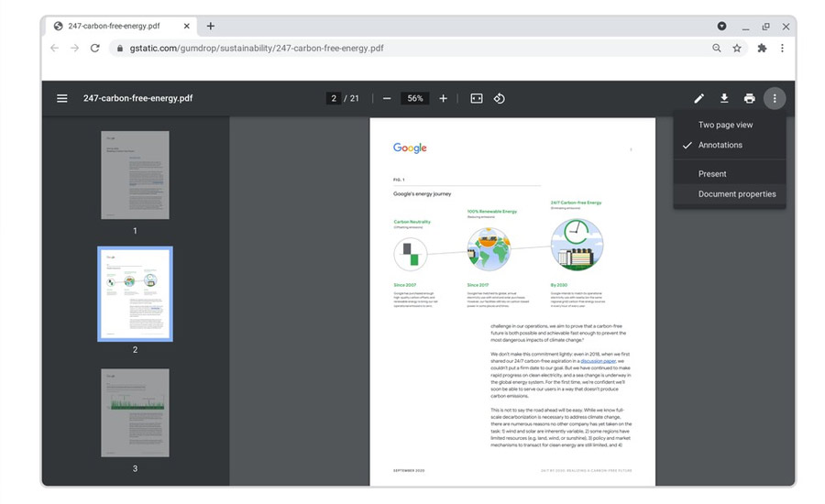The image size is (825, 504).
Task: Zoom out with the minus button
Action: (x=387, y=98)
